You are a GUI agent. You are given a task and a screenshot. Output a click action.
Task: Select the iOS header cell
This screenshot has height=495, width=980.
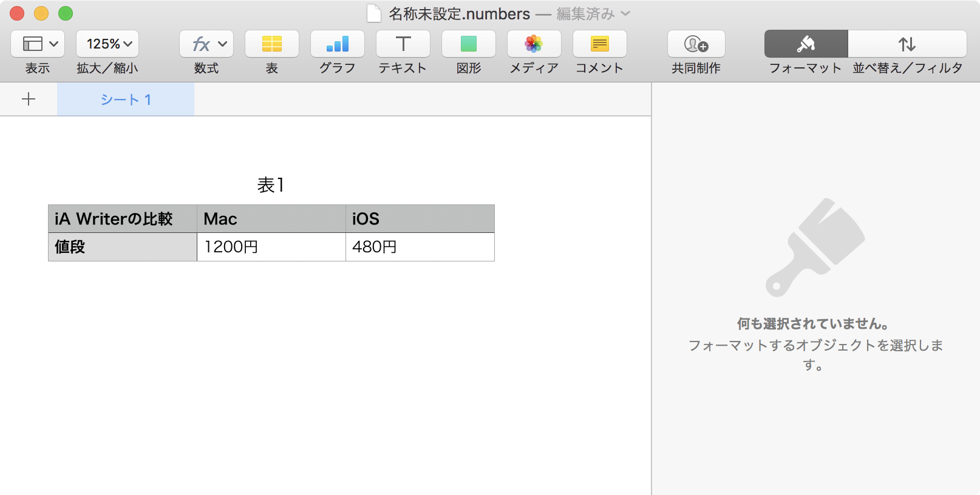click(420, 219)
